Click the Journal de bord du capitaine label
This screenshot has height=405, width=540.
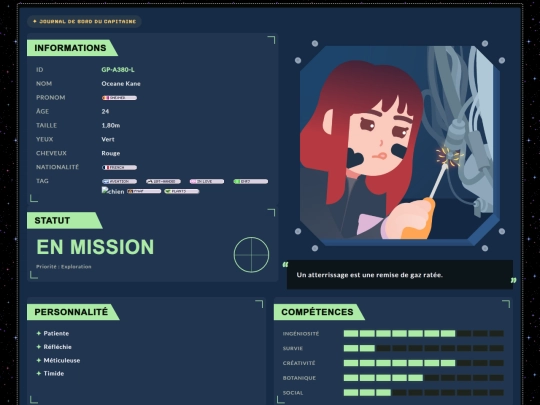pyautogui.click(x=84, y=21)
